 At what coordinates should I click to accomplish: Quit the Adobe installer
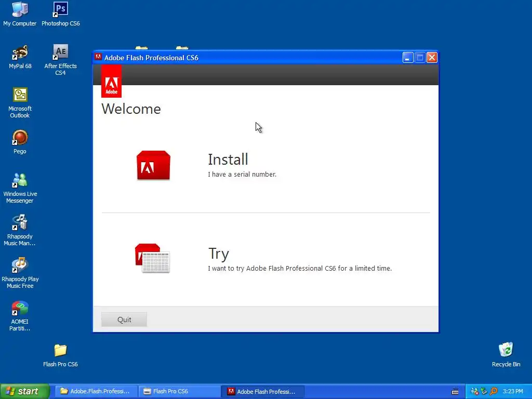pyautogui.click(x=124, y=320)
